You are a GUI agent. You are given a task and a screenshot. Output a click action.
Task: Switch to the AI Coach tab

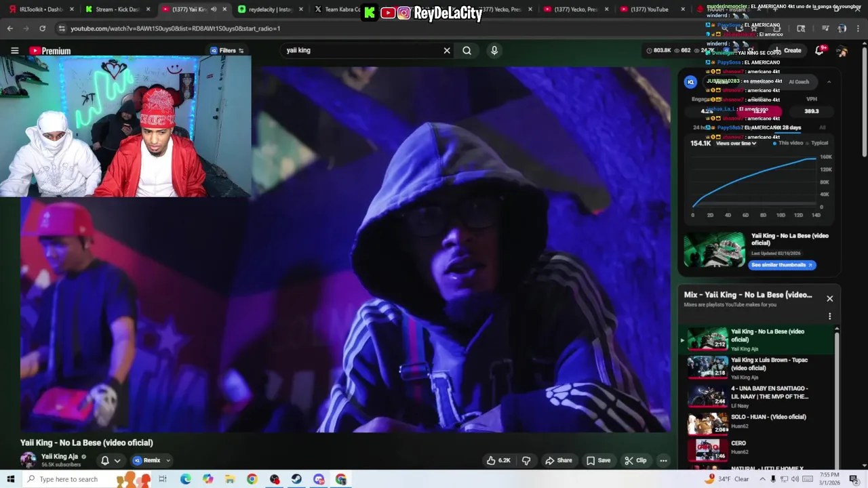coord(799,82)
